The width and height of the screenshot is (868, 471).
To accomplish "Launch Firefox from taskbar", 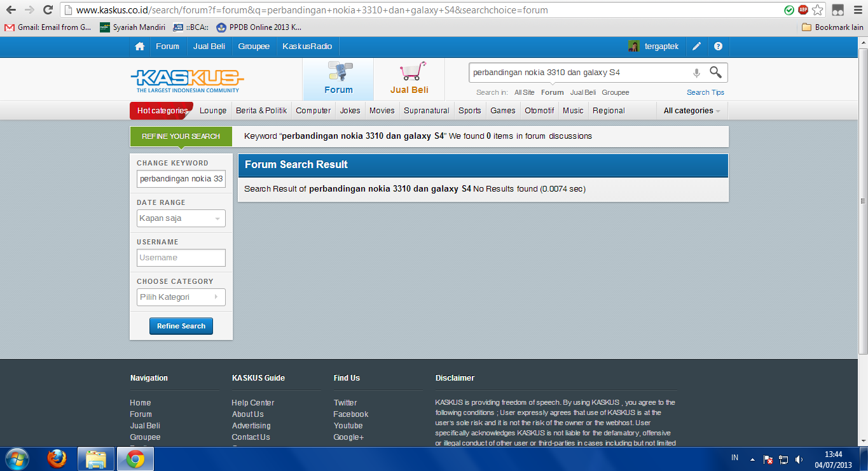I will 57,458.
